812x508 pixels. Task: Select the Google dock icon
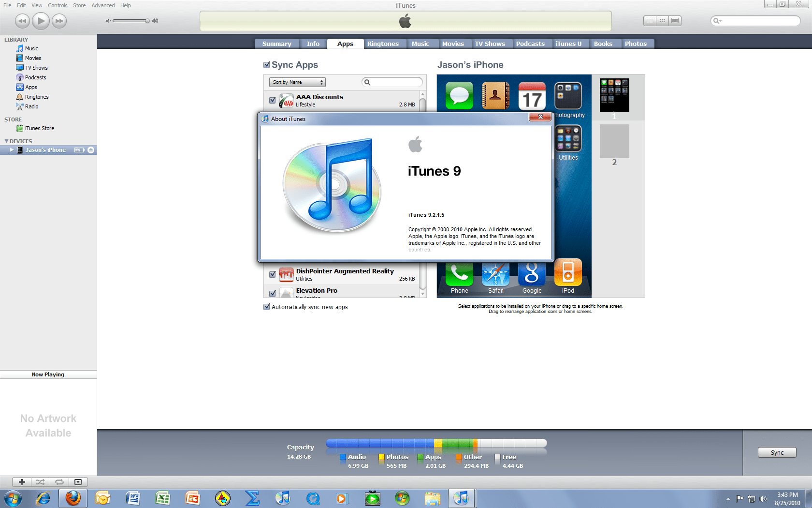[532, 274]
